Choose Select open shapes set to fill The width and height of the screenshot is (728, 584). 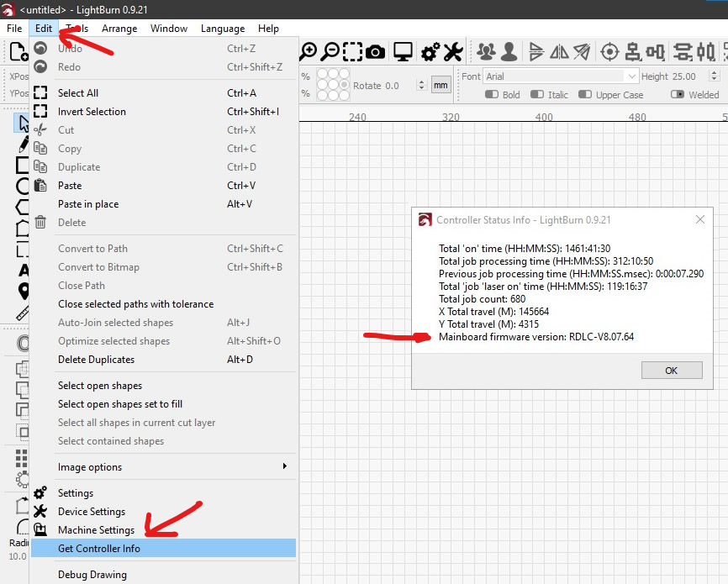tap(163, 404)
